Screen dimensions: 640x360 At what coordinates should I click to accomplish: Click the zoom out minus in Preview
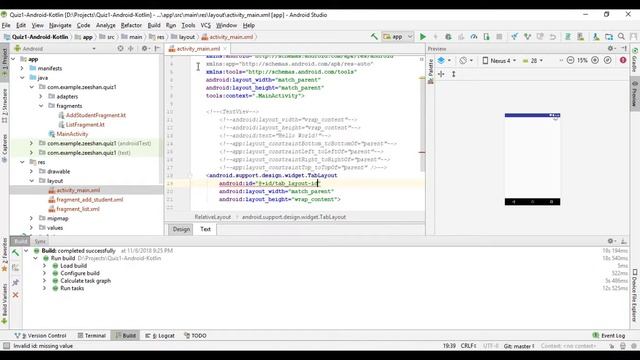(570, 60)
